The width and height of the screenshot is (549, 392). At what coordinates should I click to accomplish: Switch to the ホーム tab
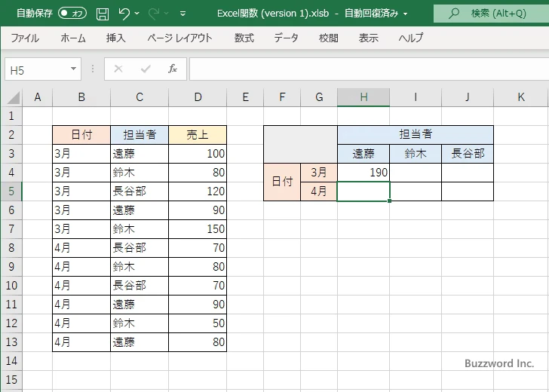pos(73,38)
